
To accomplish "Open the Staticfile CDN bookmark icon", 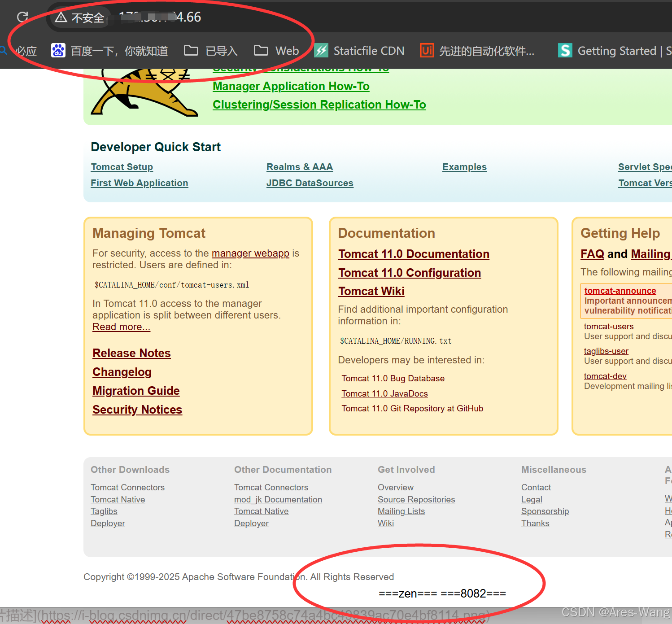I will [321, 51].
